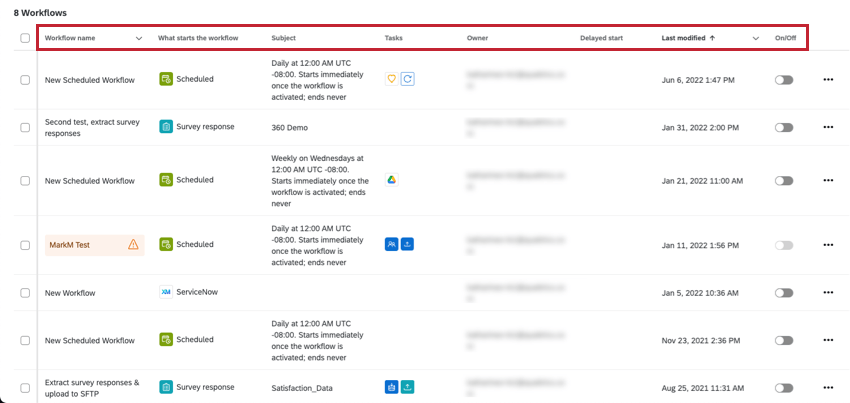Click the On/Off column header
Viewport: 850px width, 403px height.
[784, 38]
